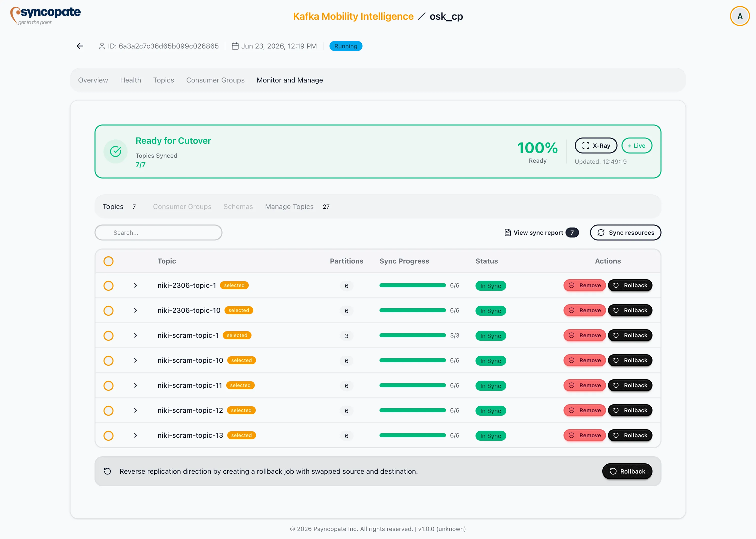Viewport: 756px width, 539px height.
Task: Select the niki-scram-topic-1 row checkbox
Action: 108,335
